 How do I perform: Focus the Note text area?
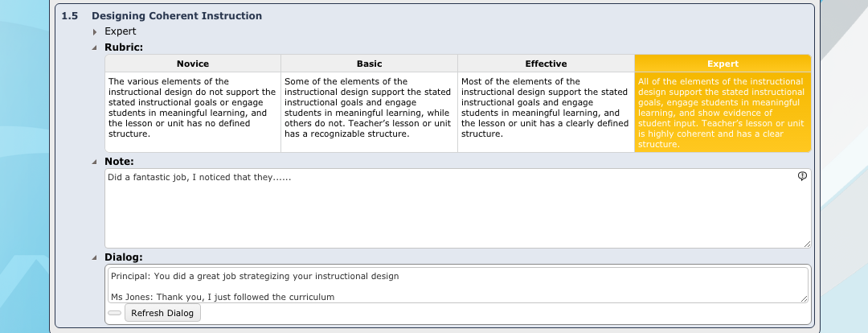click(458, 208)
